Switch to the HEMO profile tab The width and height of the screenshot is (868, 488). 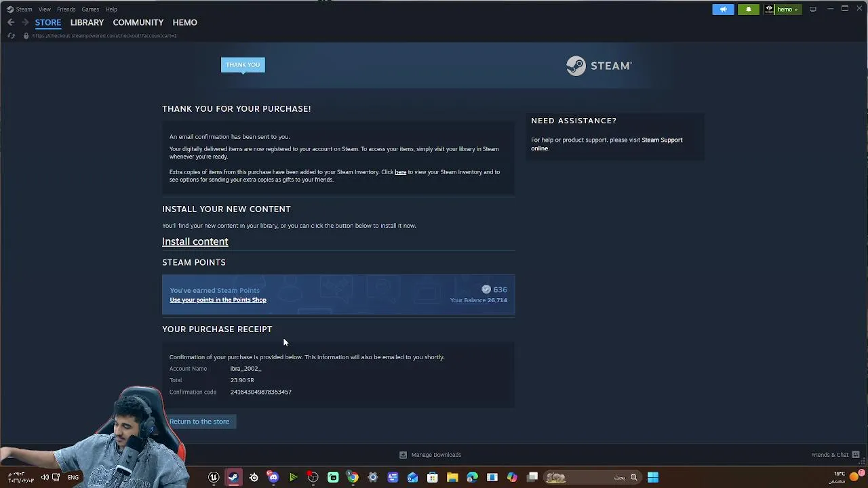pyautogui.click(x=184, y=22)
